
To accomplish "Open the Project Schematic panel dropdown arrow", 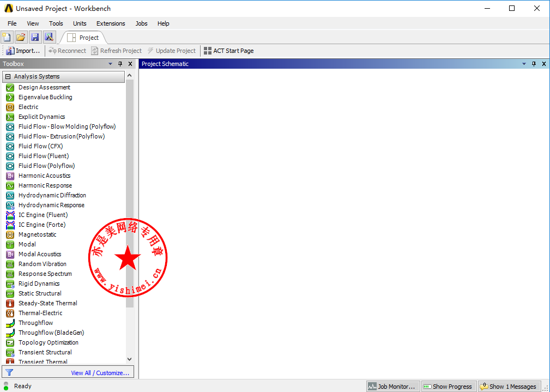I will (x=524, y=64).
